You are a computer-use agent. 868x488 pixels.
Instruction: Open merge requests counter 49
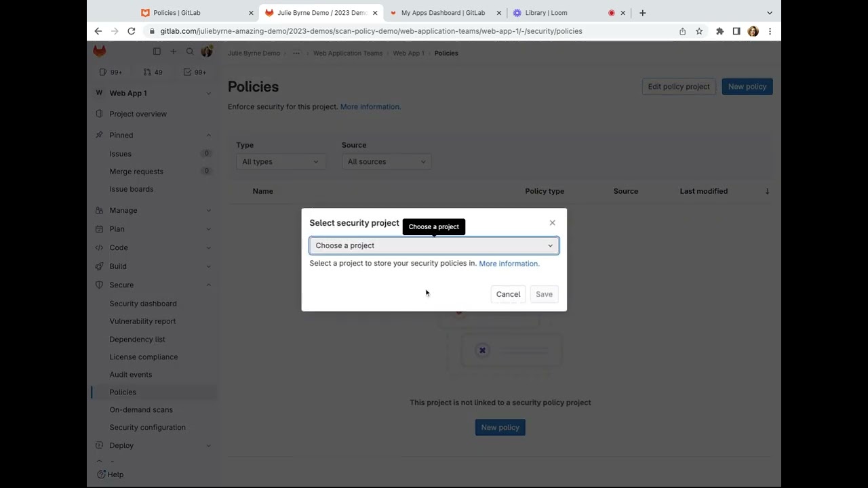pyautogui.click(x=153, y=72)
